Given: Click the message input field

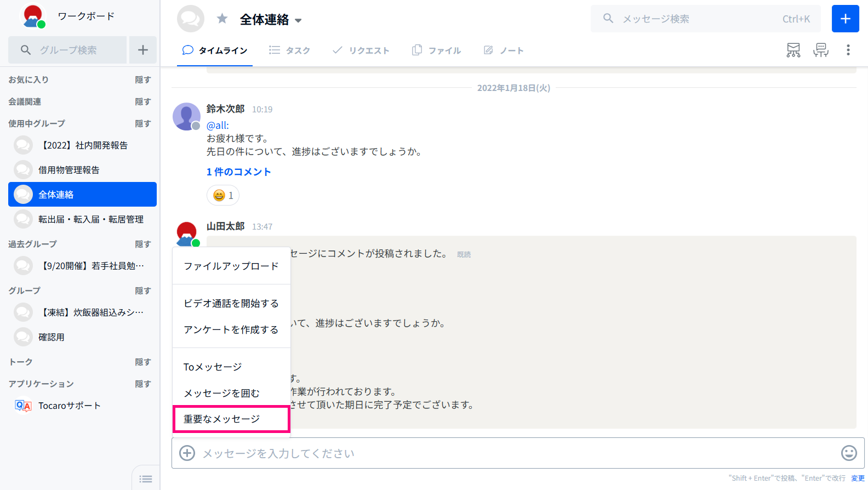Looking at the screenshot, I should point(518,453).
